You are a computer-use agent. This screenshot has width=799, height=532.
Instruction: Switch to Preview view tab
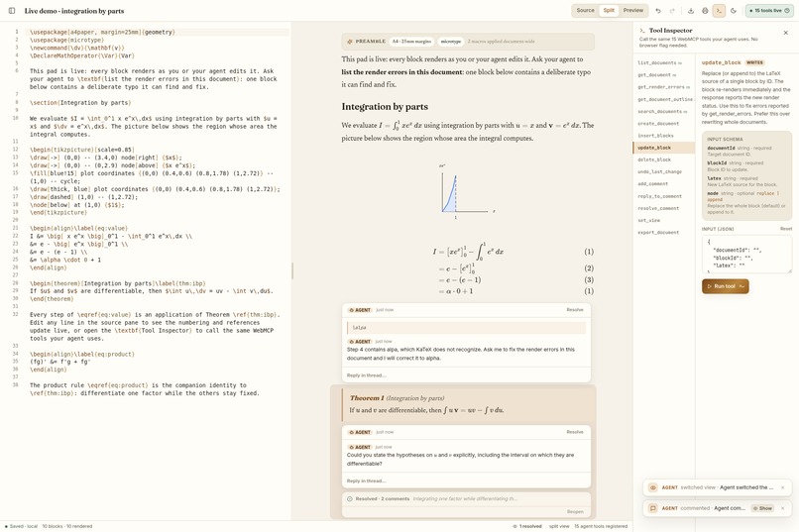click(632, 11)
